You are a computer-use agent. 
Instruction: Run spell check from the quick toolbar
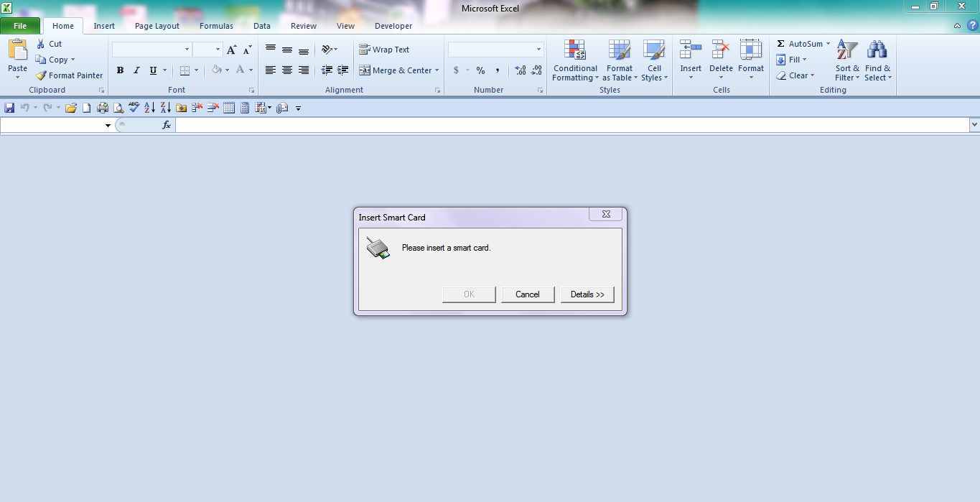tap(134, 107)
